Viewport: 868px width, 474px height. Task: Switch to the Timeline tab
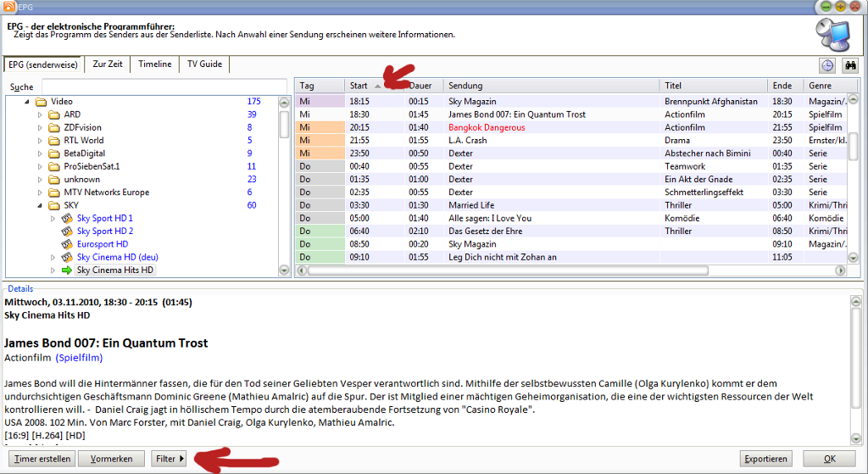point(155,64)
